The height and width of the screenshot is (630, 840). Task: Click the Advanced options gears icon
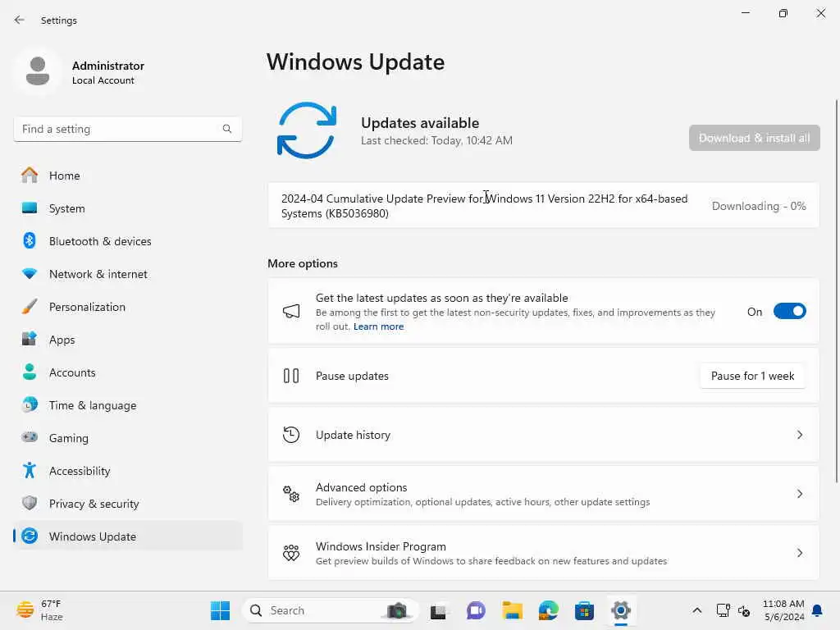(x=291, y=493)
